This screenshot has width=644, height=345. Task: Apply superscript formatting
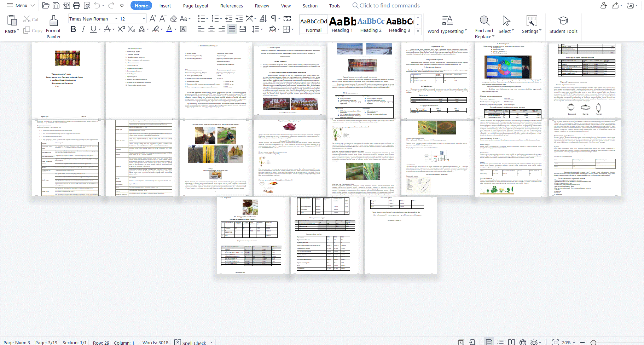click(x=121, y=29)
